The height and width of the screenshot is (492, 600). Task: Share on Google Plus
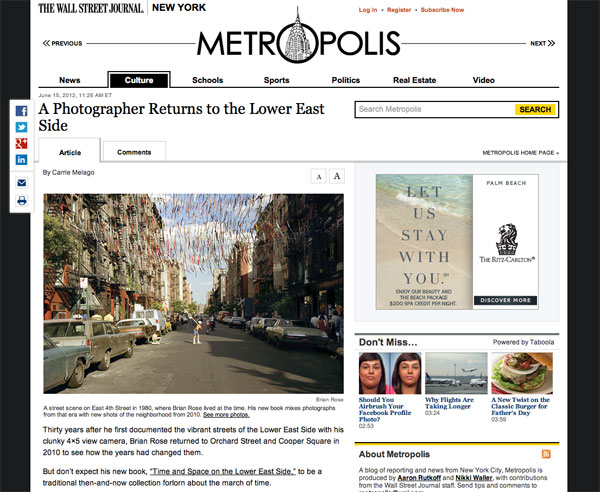pos(21,143)
